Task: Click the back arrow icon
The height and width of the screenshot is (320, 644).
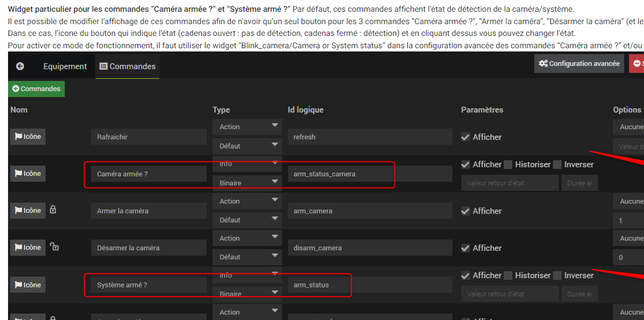Action: point(20,66)
